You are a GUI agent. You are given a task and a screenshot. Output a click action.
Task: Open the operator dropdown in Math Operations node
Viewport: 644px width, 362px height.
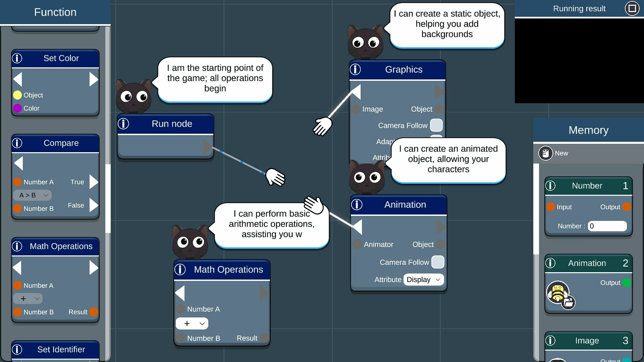point(192,323)
